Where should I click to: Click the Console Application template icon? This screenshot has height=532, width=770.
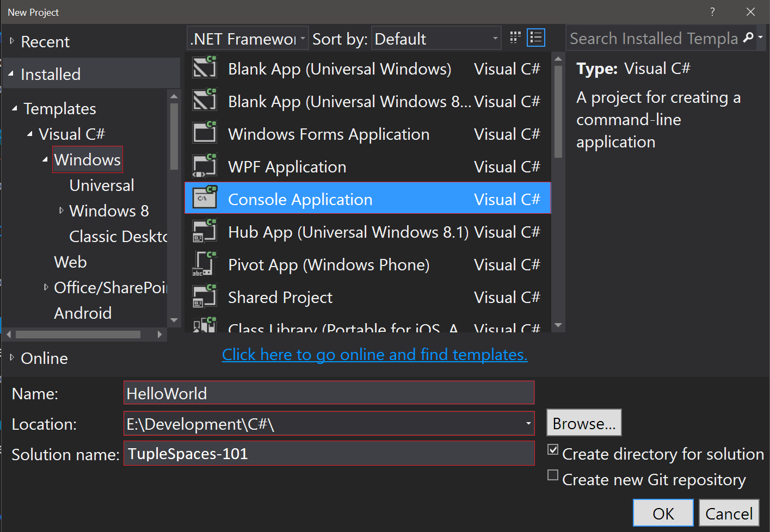(x=205, y=199)
